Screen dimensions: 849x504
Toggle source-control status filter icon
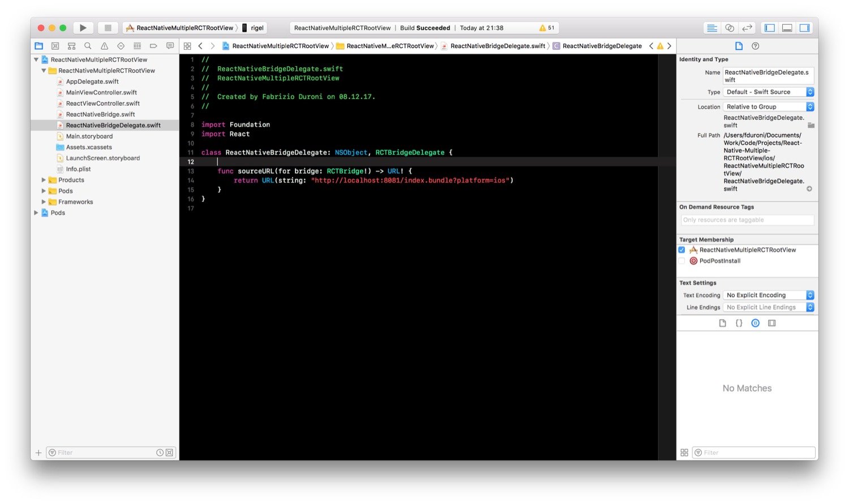click(169, 453)
